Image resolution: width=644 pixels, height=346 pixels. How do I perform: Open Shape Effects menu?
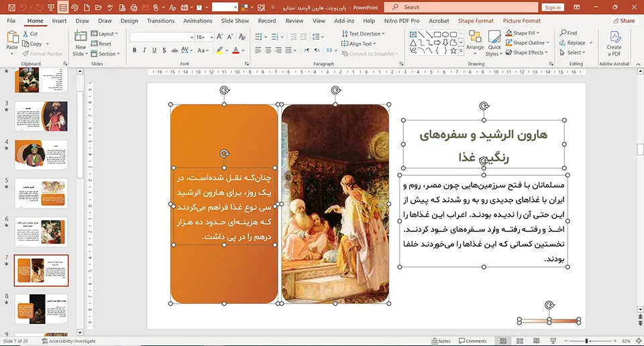[527, 52]
